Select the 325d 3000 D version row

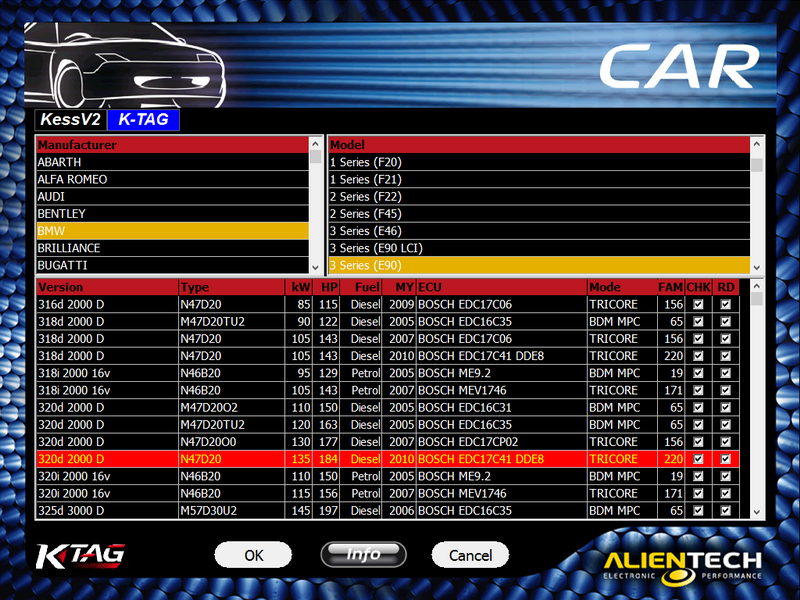coord(388,511)
